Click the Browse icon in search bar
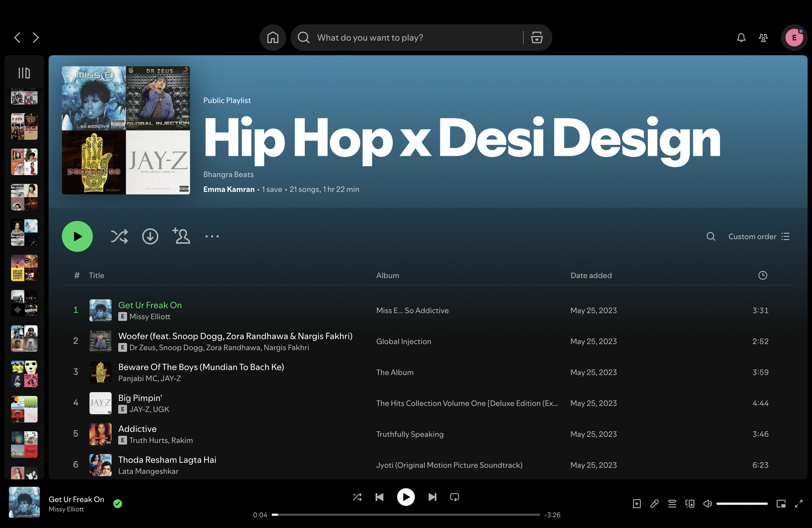 click(x=536, y=38)
